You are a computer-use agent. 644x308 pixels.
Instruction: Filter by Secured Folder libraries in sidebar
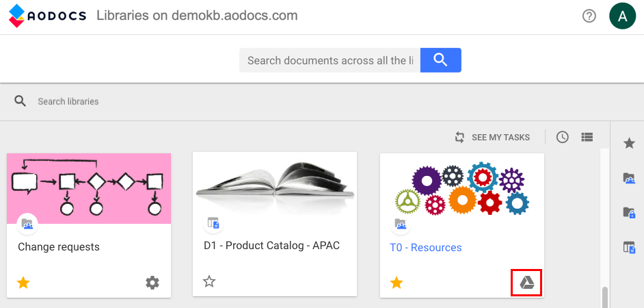click(630, 212)
